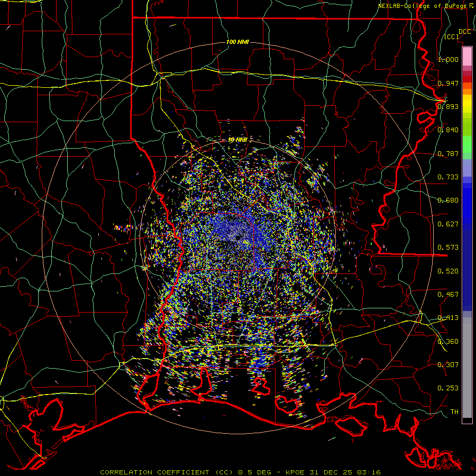The width and height of the screenshot is (476, 476).
Task: Click the 0.253 scale value
Action: 448,388
